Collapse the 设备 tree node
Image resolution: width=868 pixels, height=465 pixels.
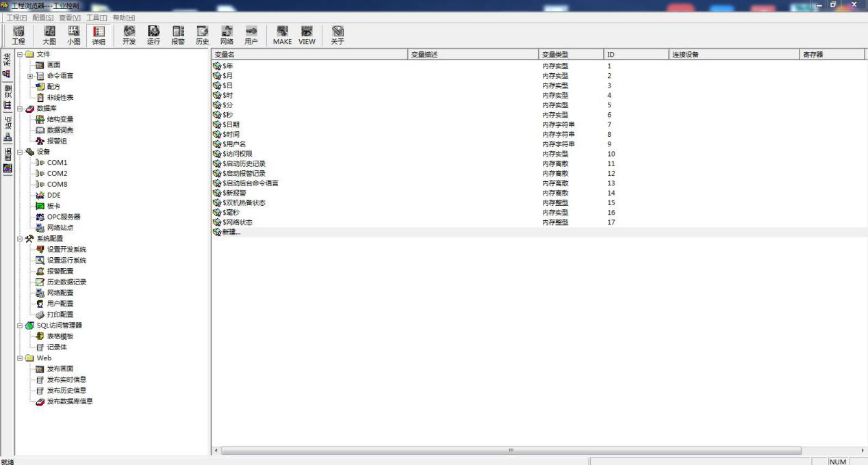click(x=20, y=152)
